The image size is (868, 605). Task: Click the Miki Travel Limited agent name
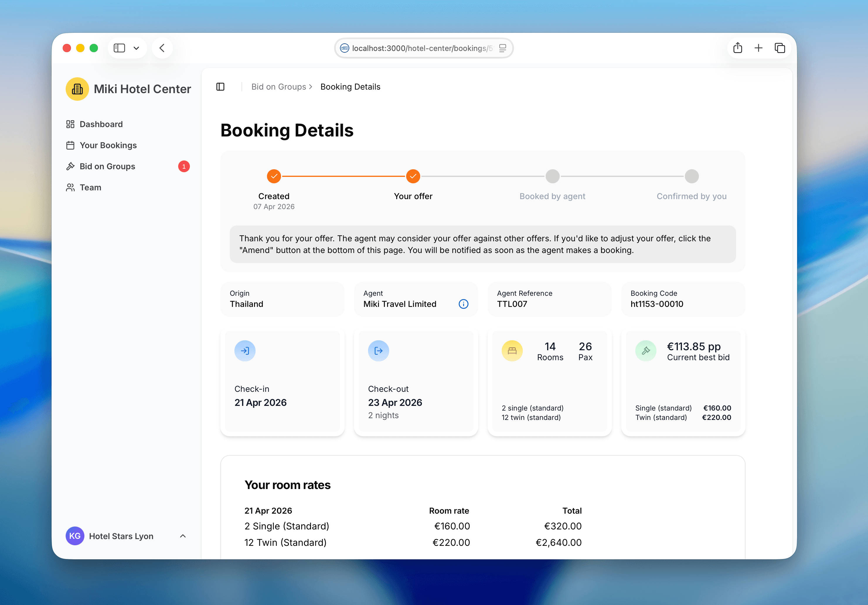click(400, 304)
